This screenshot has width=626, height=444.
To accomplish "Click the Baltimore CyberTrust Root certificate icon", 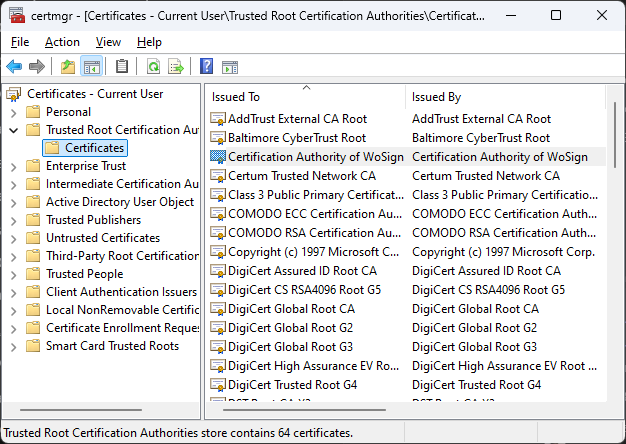I will coord(218,138).
